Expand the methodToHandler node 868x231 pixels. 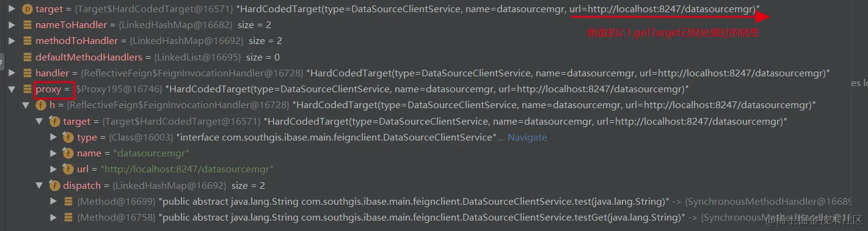point(12,41)
